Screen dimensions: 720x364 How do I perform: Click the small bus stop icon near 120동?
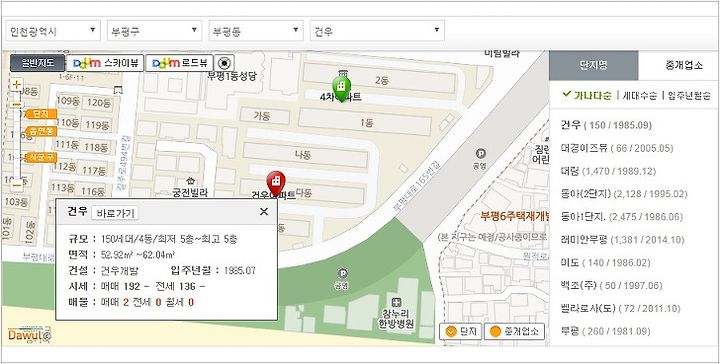tap(119, 90)
